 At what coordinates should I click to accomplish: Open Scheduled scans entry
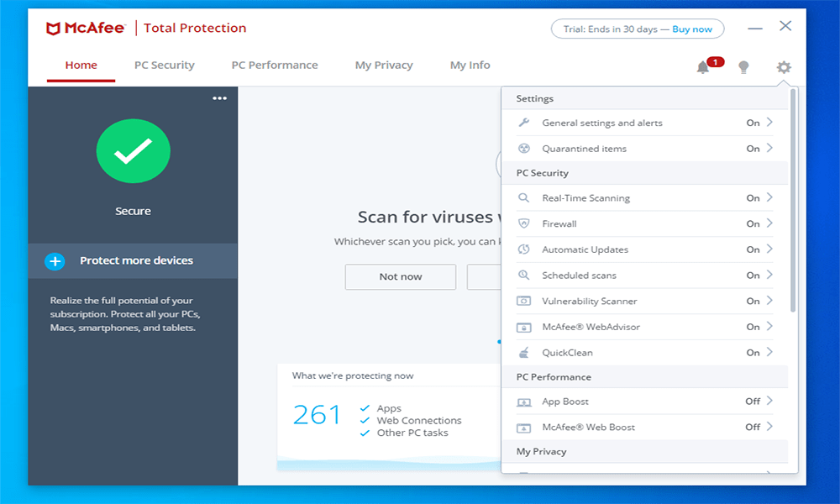click(x=645, y=276)
